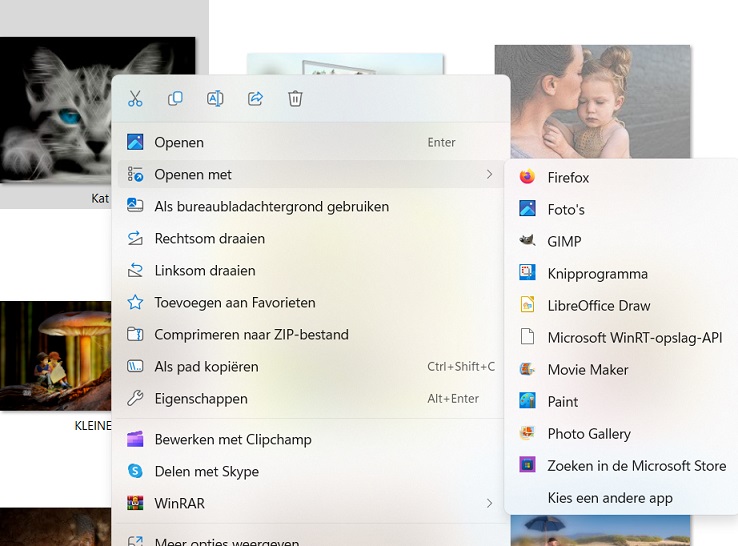Click the mother and child photo thumbnail
The height and width of the screenshot is (546, 738).
point(592,100)
